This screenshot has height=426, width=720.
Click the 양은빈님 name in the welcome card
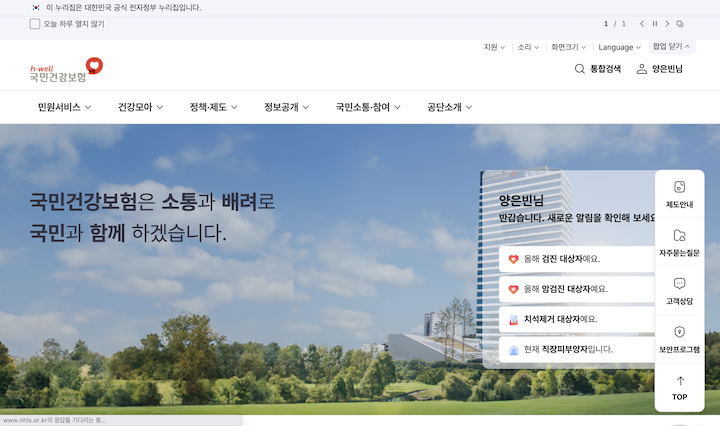pyautogui.click(x=521, y=201)
